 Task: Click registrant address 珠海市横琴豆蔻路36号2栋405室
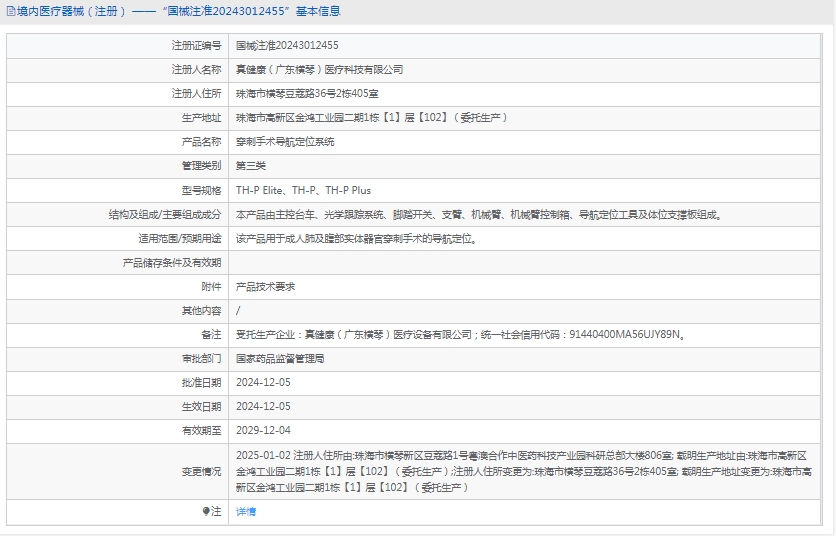(307, 94)
